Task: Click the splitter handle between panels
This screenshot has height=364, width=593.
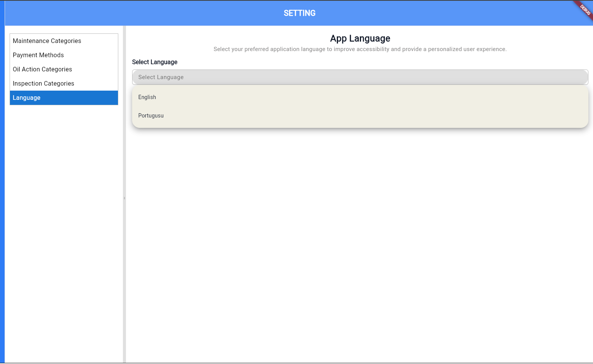Action: point(124,198)
